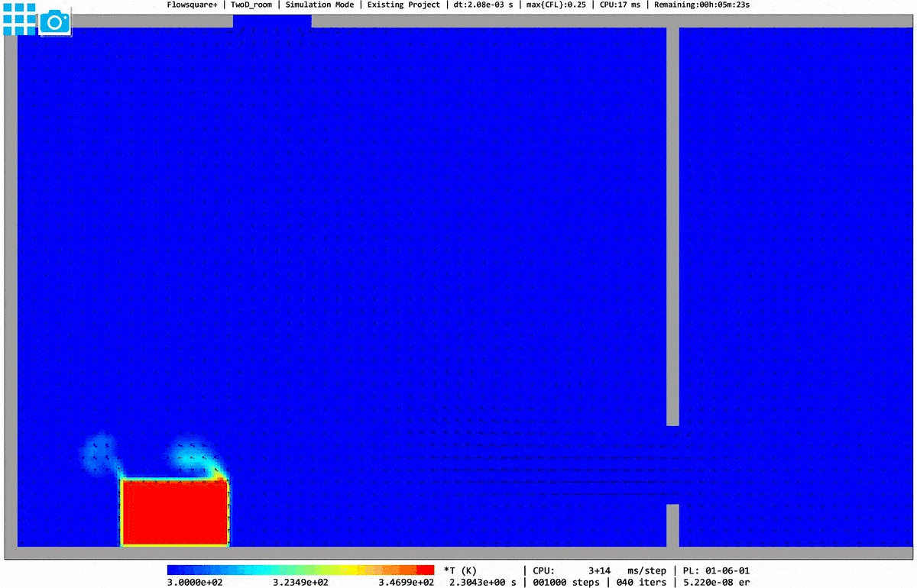Click the temperature color scale bar
Screen dimensions: 917x588
(300, 570)
